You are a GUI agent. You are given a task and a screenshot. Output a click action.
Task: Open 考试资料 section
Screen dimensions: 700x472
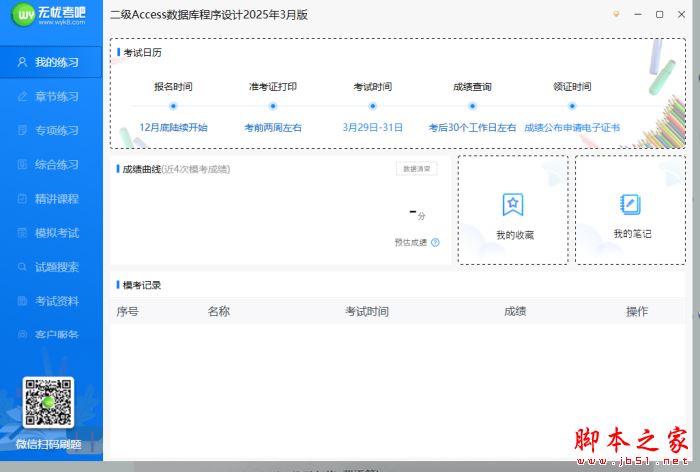coord(51,301)
